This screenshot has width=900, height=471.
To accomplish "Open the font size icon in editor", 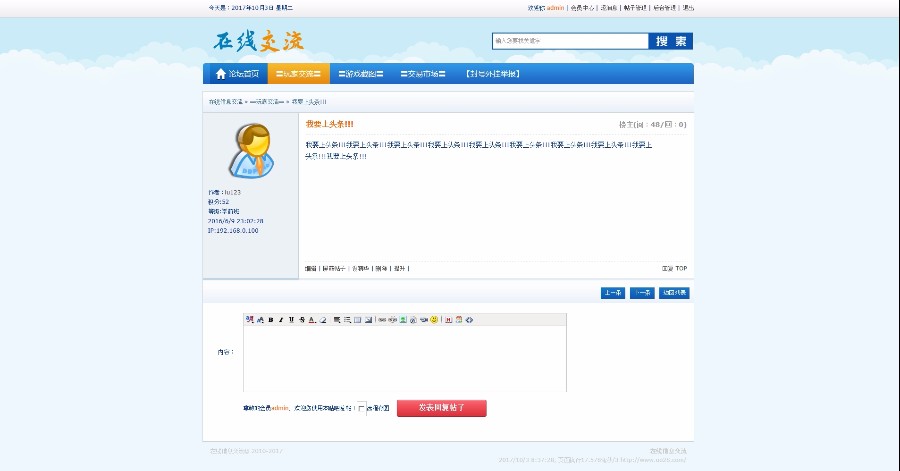I will pyautogui.click(x=261, y=320).
